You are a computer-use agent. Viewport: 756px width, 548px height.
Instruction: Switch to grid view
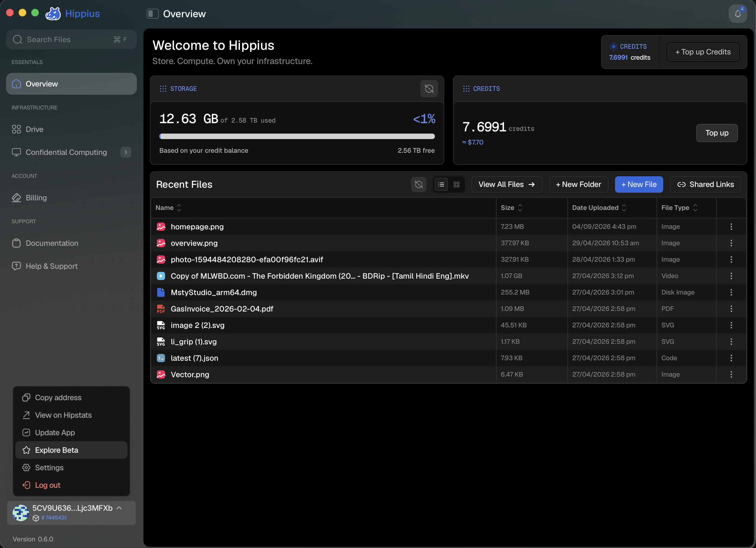click(x=456, y=184)
